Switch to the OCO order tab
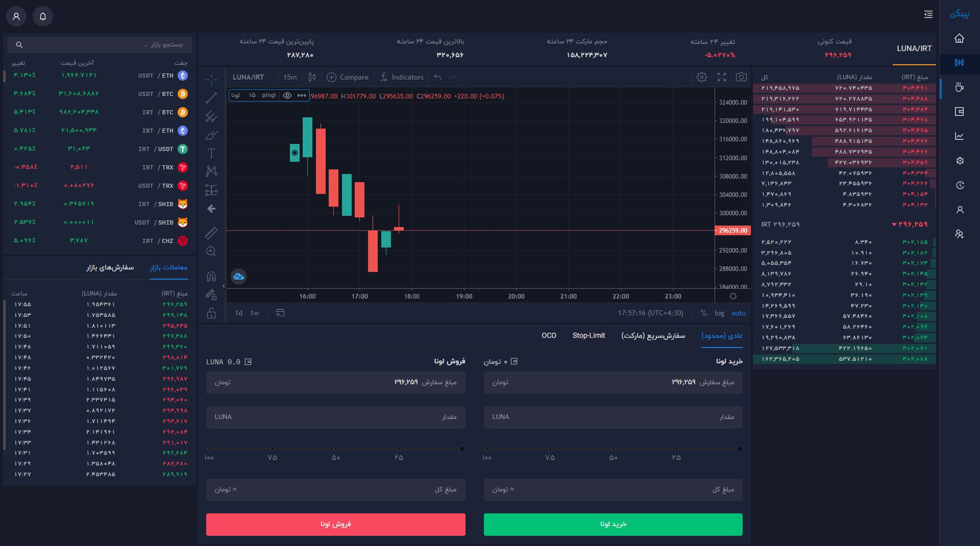Screen dimensions: 980x546 pos(549,335)
